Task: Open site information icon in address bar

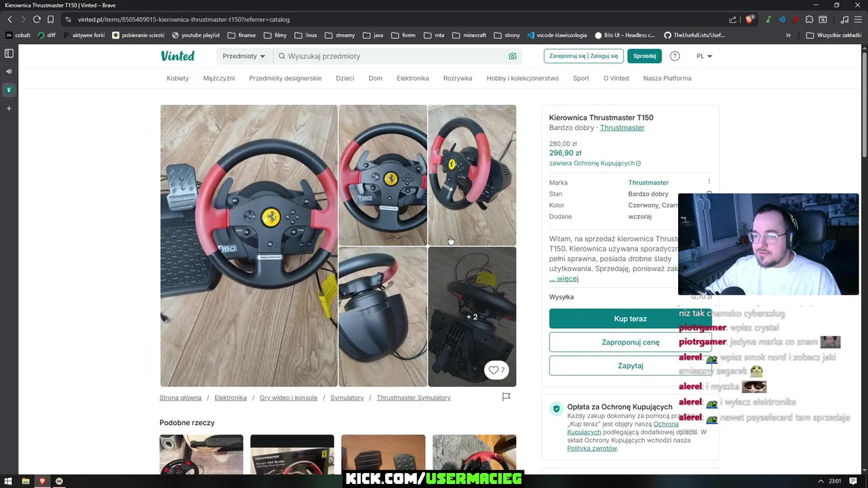Action: click(68, 20)
